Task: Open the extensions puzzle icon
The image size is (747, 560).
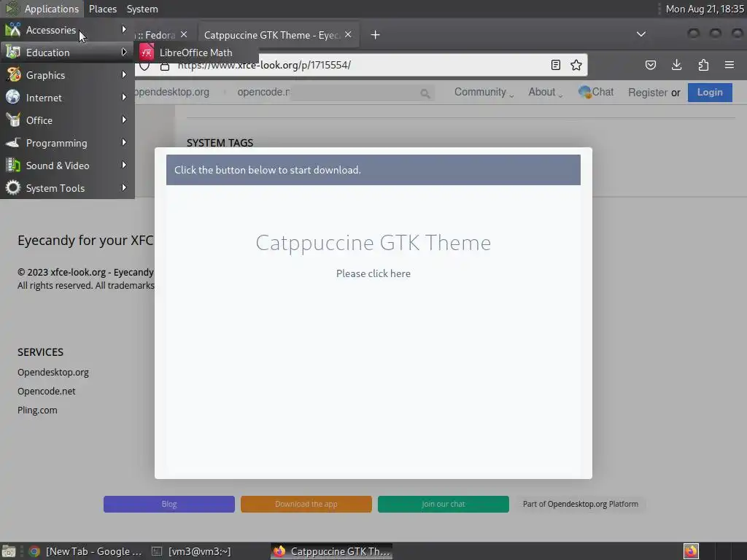Action: coord(703,65)
